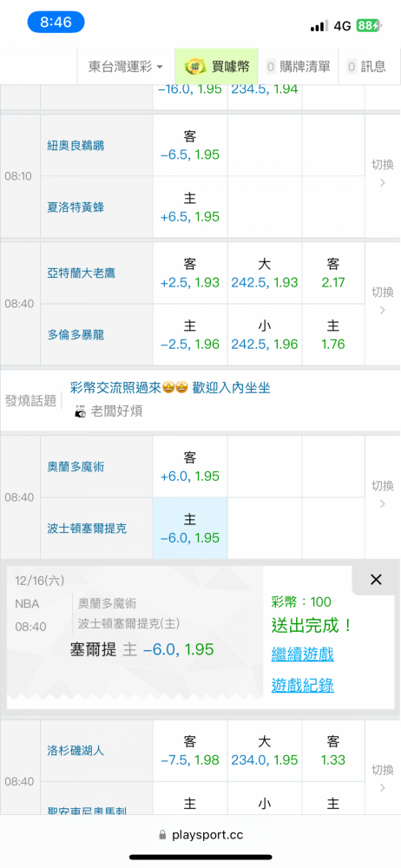The image size is (401, 868).
Task: Expand 切換 chevron for the Magic-Celtics game
Action: (x=382, y=497)
